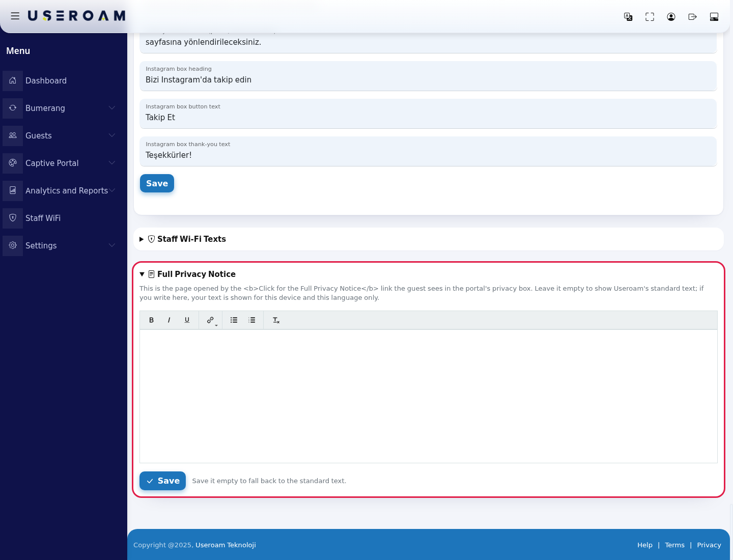This screenshot has width=733, height=560.
Task: Save the Full Privacy Notice text
Action: (x=162, y=481)
